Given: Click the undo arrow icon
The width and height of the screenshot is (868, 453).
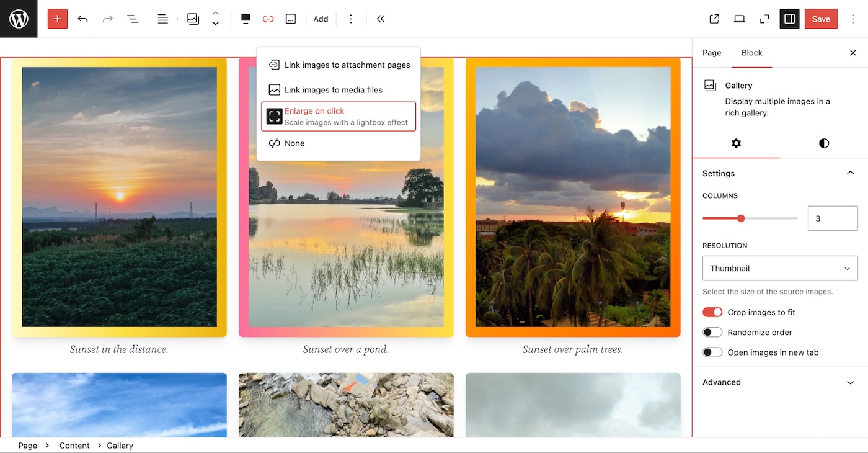Looking at the screenshot, I should (x=82, y=19).
